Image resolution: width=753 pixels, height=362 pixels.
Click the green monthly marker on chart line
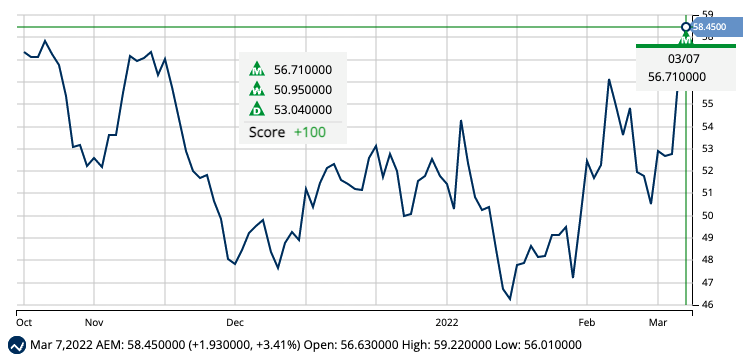coord(686,39)
